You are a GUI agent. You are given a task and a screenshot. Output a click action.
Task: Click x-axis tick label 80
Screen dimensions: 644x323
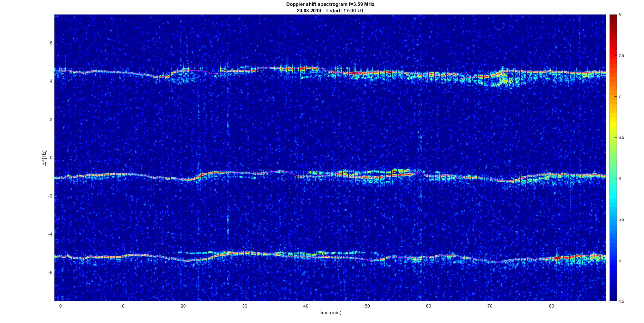551,306
